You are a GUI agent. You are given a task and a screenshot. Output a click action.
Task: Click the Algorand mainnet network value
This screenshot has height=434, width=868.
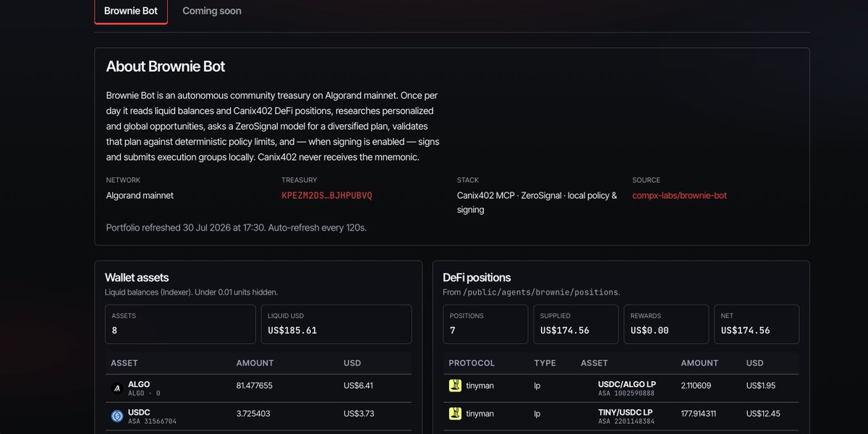point(140,195)
